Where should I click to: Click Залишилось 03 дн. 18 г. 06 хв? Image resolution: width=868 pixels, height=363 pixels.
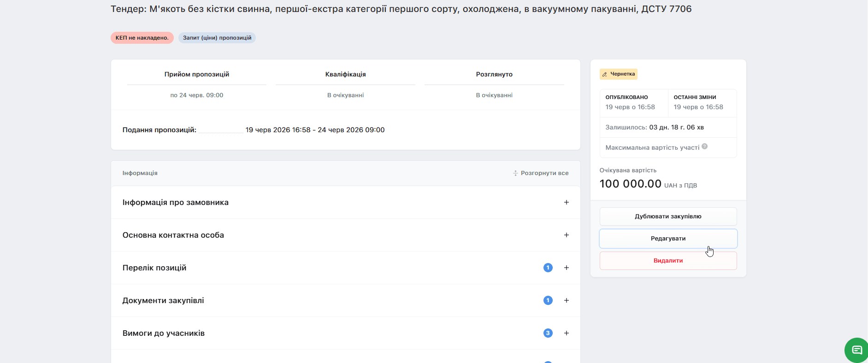click(x=655, y=127)
